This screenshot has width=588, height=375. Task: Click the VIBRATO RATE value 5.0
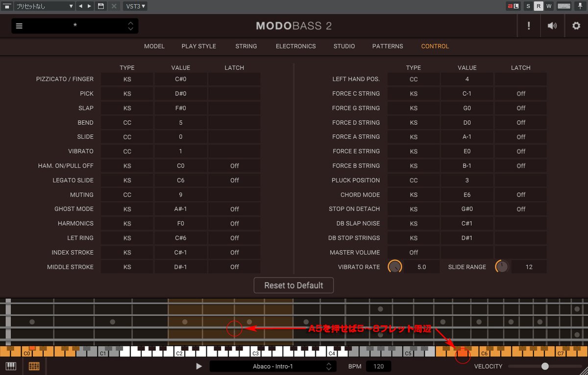pyautogui.click(x=421, y=267)
